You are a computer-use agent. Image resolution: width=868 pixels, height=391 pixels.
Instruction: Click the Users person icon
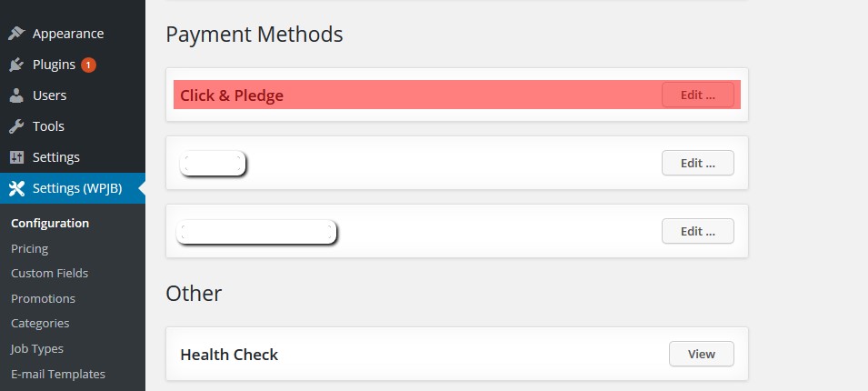[16, 95]
